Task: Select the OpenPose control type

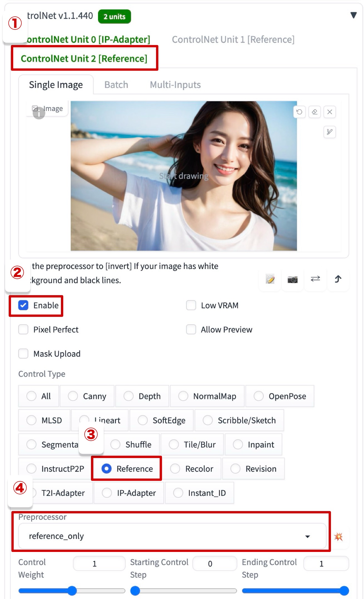Action: 259,396
